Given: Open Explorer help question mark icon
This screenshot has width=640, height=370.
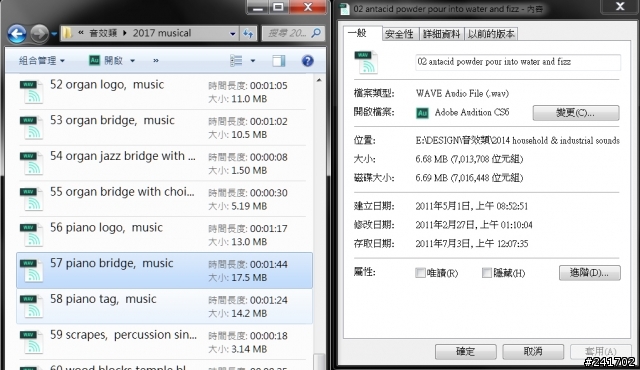Looking at the screenshot, I should tap(307, 61).
